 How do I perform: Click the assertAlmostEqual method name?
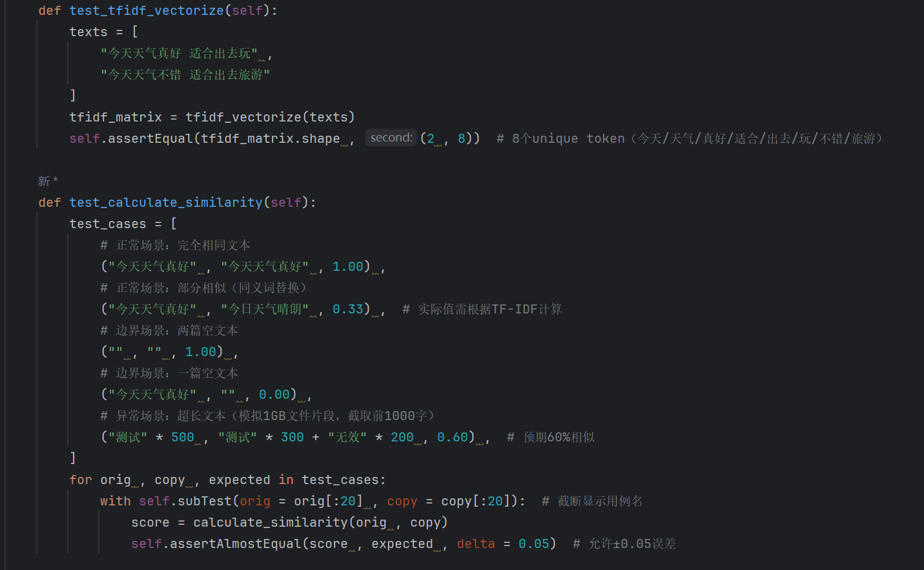click(236, 544)
